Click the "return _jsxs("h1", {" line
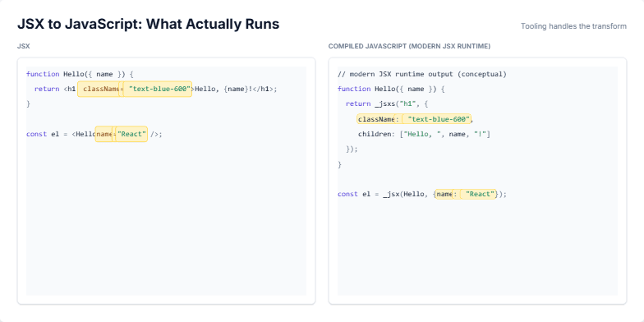644x322 pixels. (387, 103)
